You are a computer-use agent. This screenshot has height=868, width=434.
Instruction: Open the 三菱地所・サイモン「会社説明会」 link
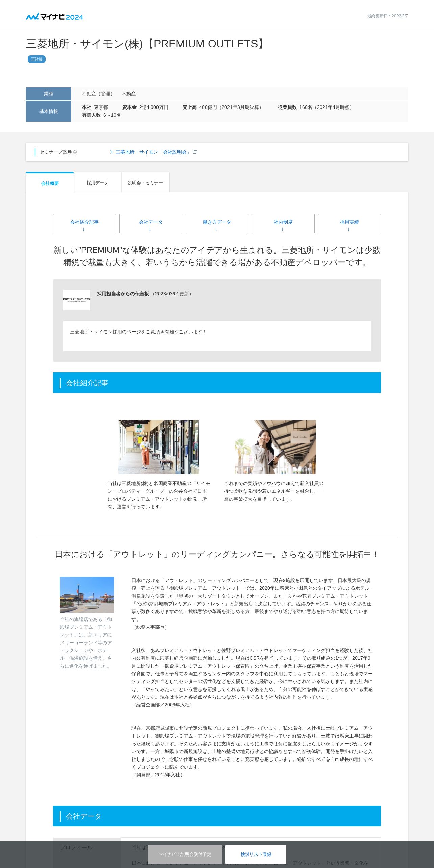(153, 152)
